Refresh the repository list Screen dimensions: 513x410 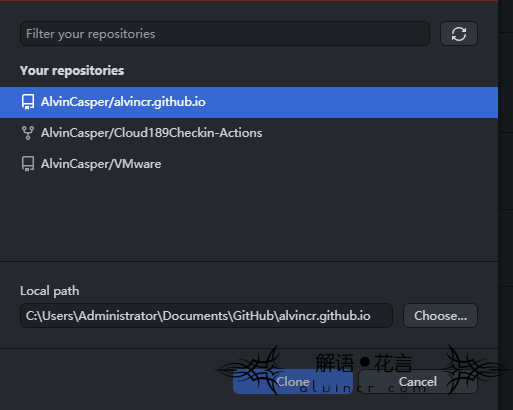click(459, 34)
